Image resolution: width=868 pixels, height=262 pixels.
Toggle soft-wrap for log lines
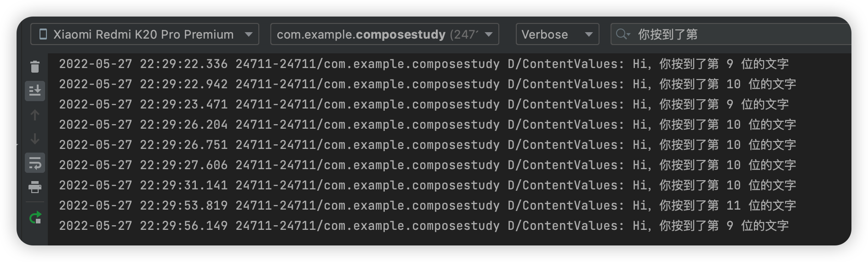point(35,163)
